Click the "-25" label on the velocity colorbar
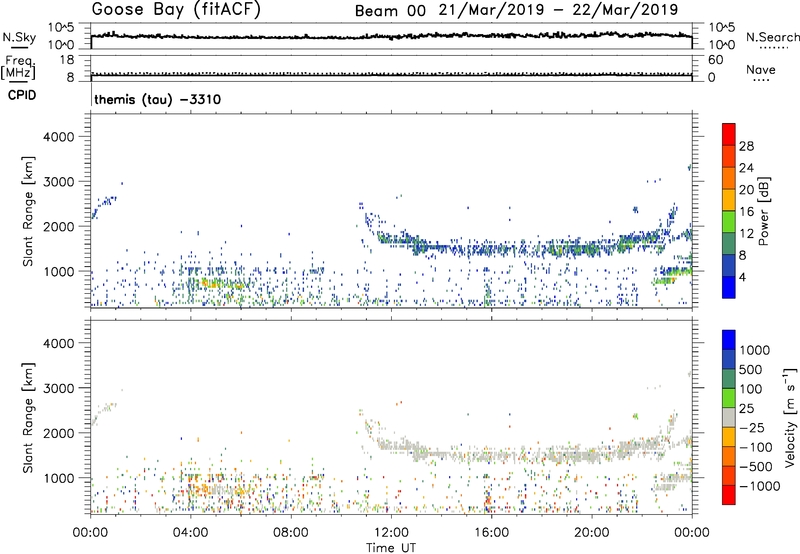Image resolution: width=800 pixels, height=554 pixels. (752, 428)
